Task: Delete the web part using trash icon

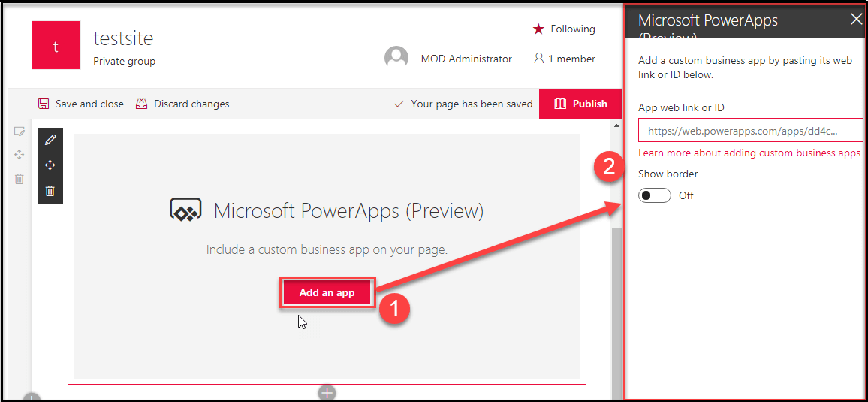Action: point(50,191)
